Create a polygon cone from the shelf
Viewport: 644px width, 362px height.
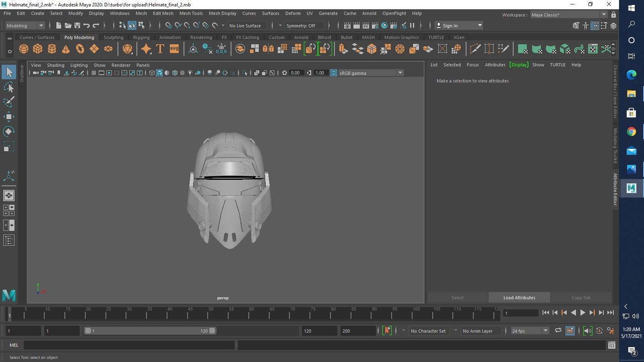[66, 49]
